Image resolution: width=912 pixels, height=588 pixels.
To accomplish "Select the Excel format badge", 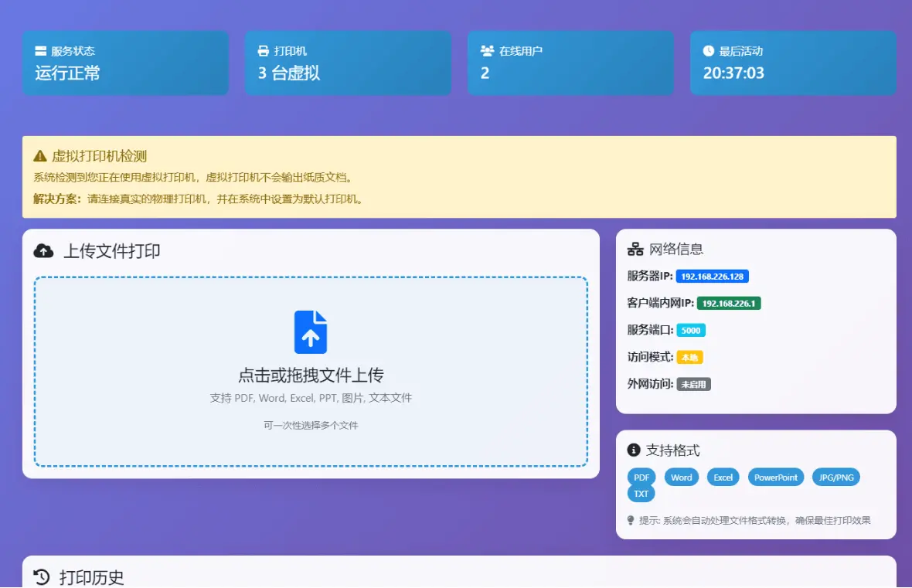I will tap(723, 477).
